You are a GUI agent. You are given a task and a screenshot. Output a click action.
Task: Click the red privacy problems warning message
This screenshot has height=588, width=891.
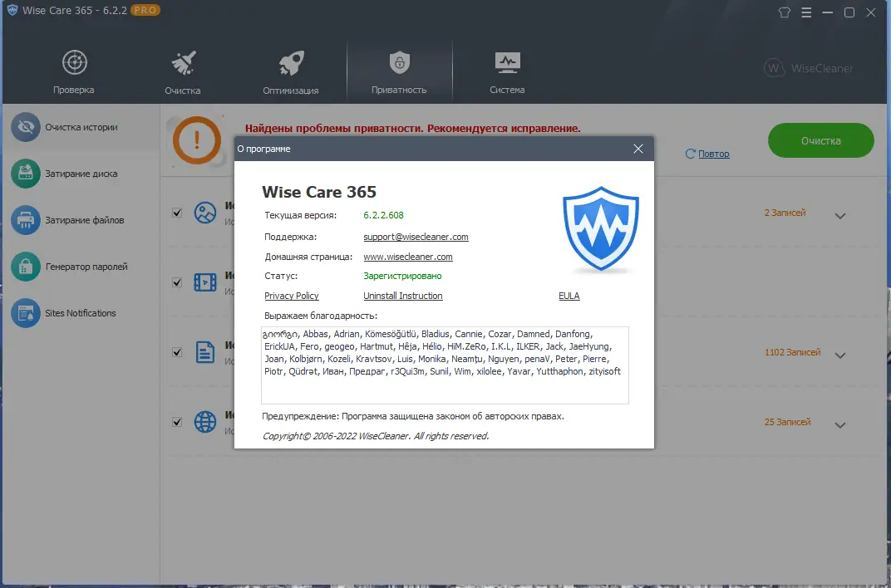coord(412,128)
